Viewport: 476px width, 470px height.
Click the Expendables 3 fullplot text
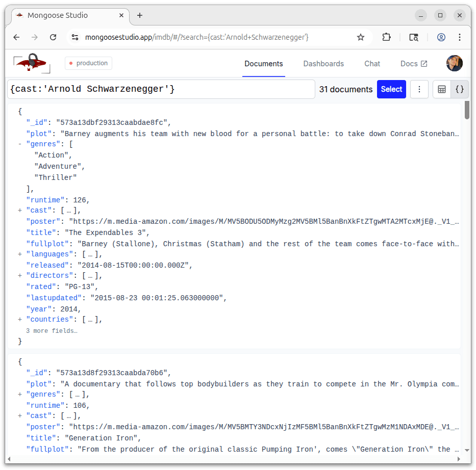pos(268,244)
